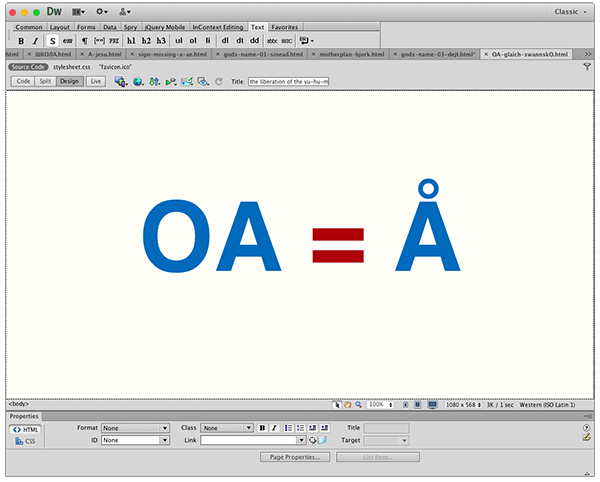Image resolution: width=600 pixels, height=482 pixels.
Task: Switch Properties panel to CSS mode
Action: coord(25,441)
